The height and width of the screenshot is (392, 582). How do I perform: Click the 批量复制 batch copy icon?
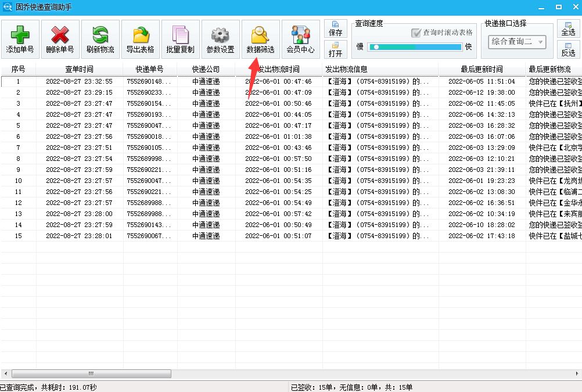pos(180,38)
